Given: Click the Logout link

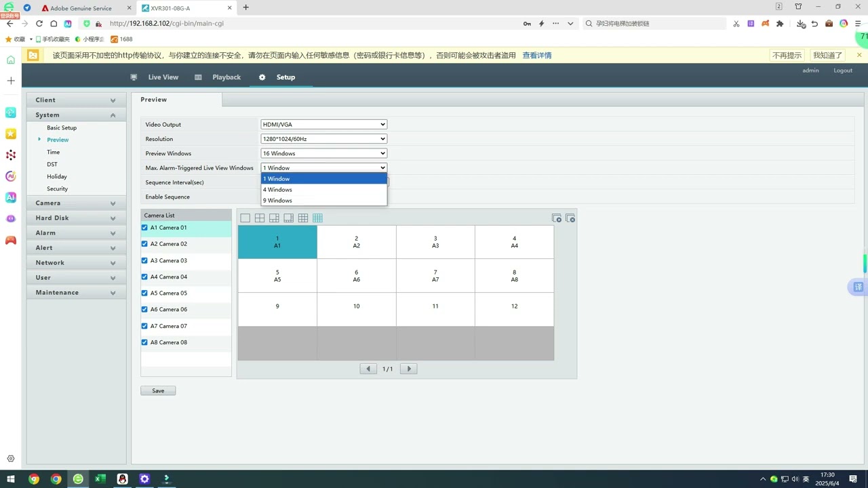Looking at the screenshot, I should pos(843,70).
